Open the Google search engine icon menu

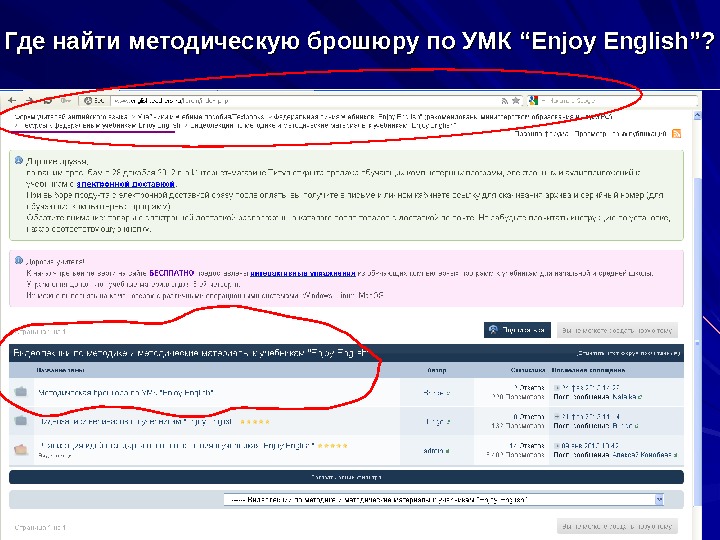point(533,100)
